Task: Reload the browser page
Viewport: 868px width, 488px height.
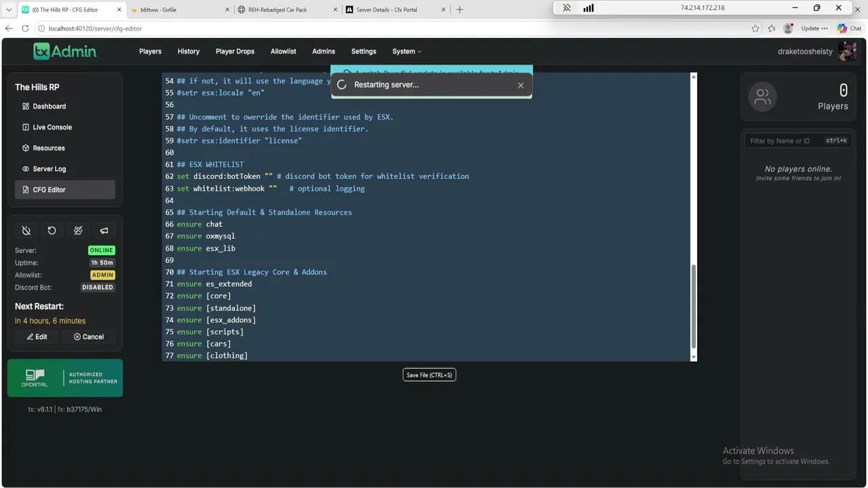Action: click(26, 28)
